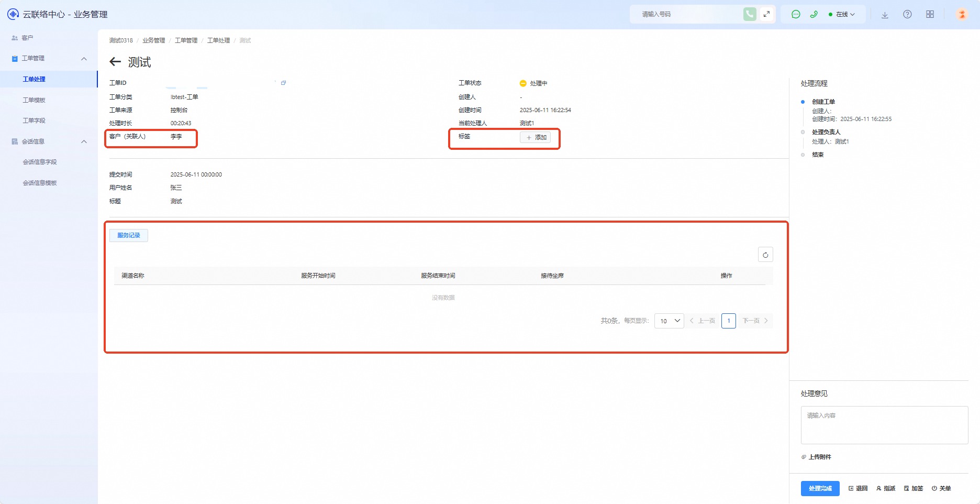
Task: Click the 退回 button
Action: pos(858,488)
